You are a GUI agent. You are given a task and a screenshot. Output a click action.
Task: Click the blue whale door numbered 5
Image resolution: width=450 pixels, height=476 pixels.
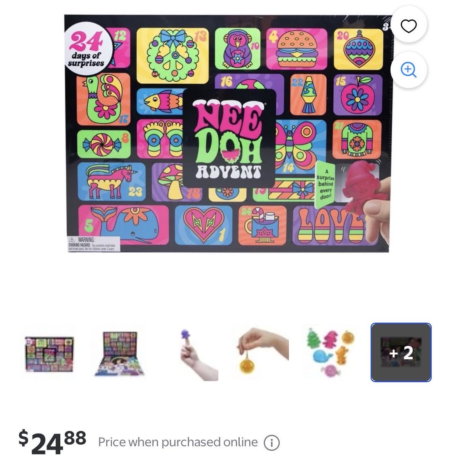pyautogui.click(x=124, y=225)
